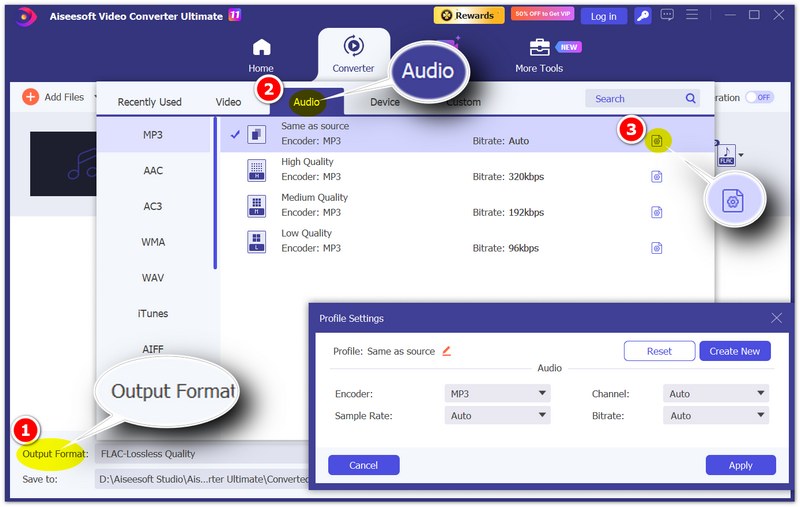Open the Home tab icon

(x=261, y=47)
